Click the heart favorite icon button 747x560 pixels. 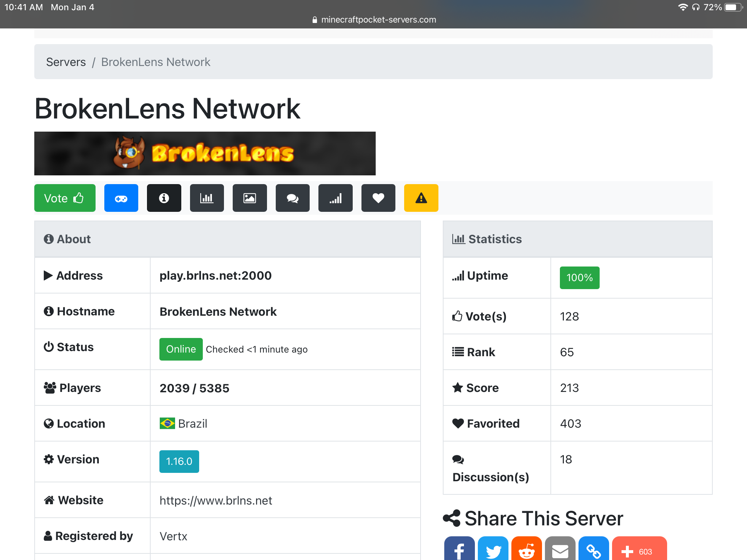[x=378, y=198]
